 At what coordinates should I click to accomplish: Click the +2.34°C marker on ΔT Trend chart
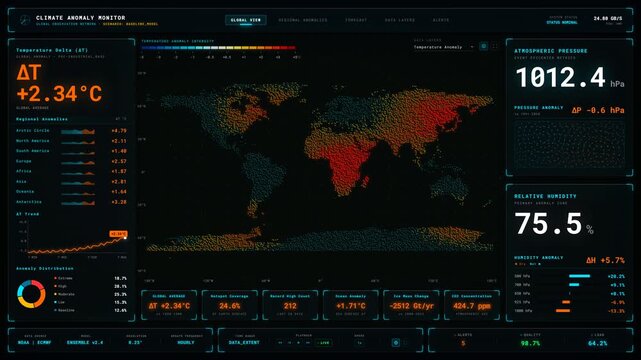coord(118,234)
